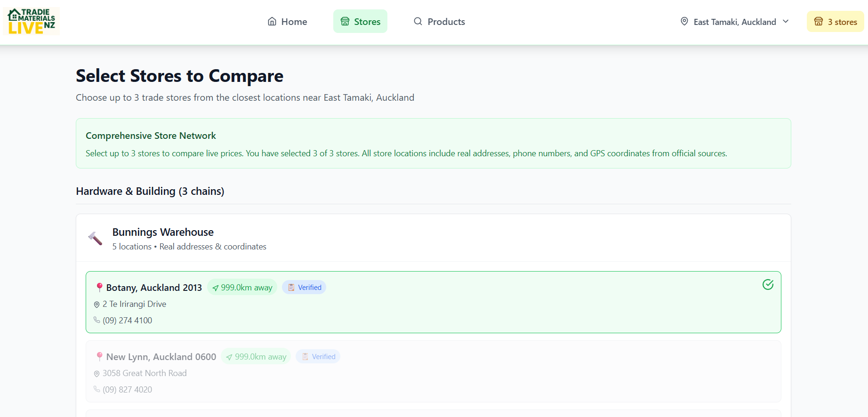
Task: Go to the Products nav item
Action: [439, 22]
